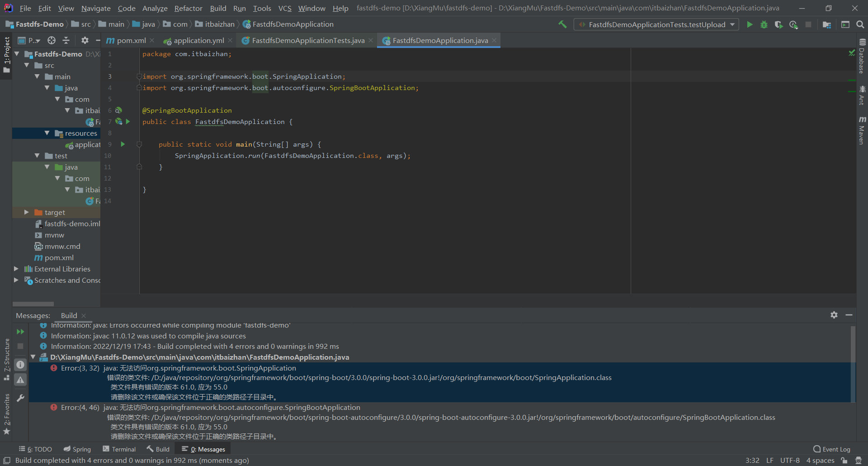This screenshot has width=868, height=466.
Task: Click the run gutter icon at line 9
Action: pyautogui.click(x=123, y=144)
